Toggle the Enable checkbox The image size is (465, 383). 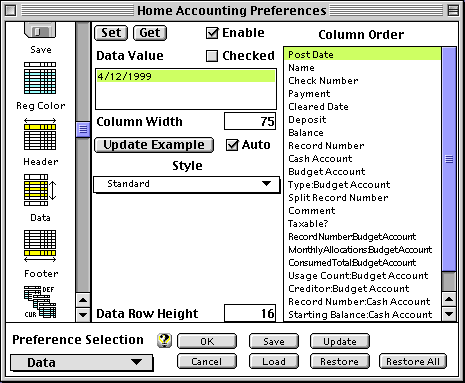(212, 33)
